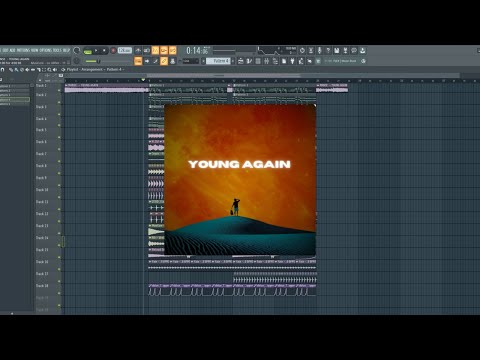Open the Line snap dropdown
Viewport: 480px width, 360px height.
(x=190, y=61)
